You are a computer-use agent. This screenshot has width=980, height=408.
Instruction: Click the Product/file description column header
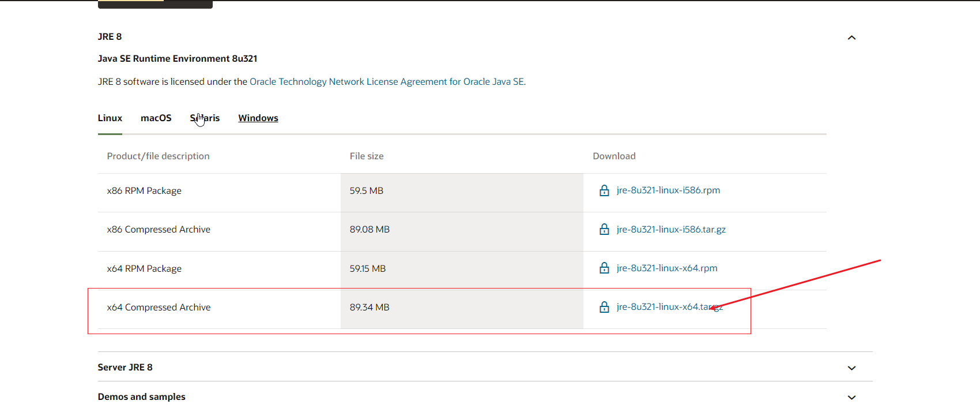pos(158,156)
